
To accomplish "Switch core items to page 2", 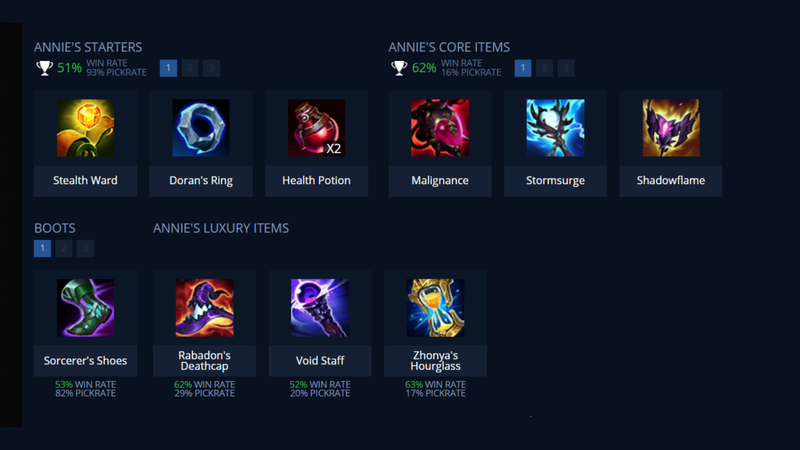I will point(544,68).
